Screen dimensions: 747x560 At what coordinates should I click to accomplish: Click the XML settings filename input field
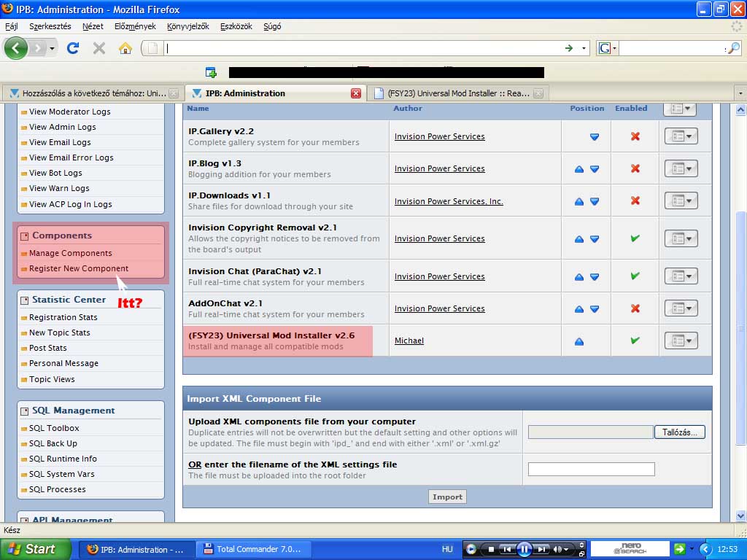[x=591, y=470]
